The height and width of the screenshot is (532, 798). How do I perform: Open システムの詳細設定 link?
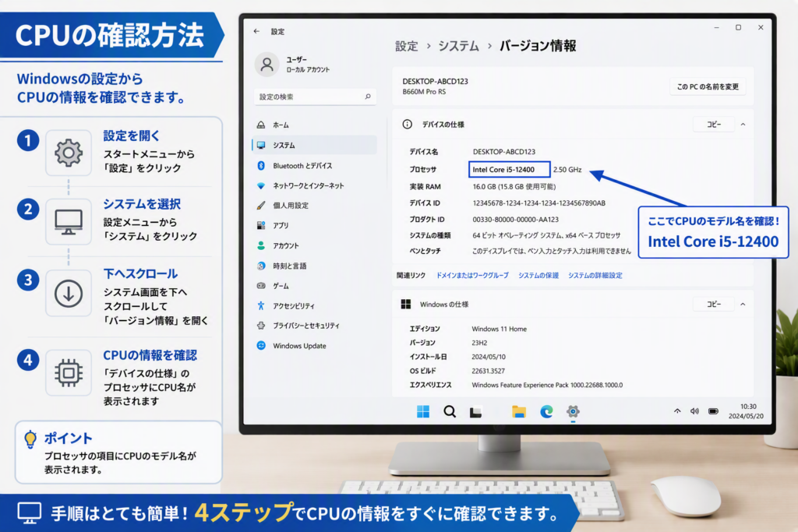595,275
